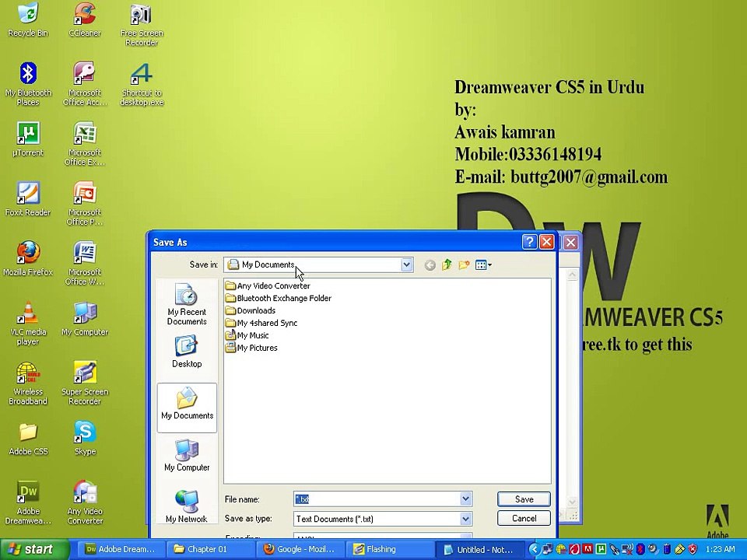Click the File name text field
Screen dimensions: 747x560
click(x=377, y=499)
